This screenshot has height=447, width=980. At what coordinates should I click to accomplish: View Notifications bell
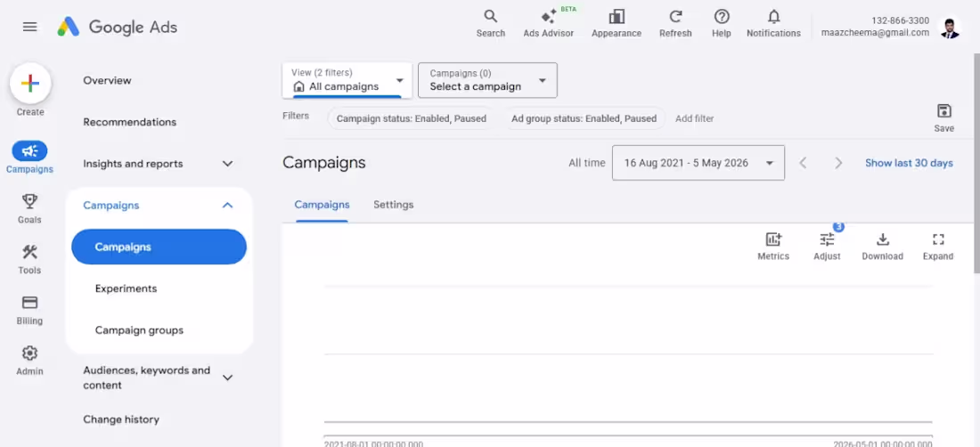coord(773,24)
